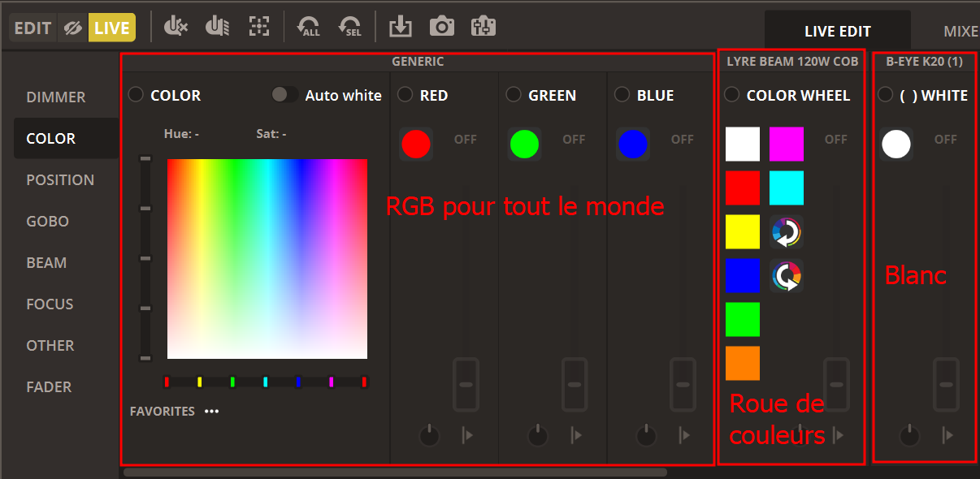
Task: Switch to EDIT mode
Action: (33, 28)
